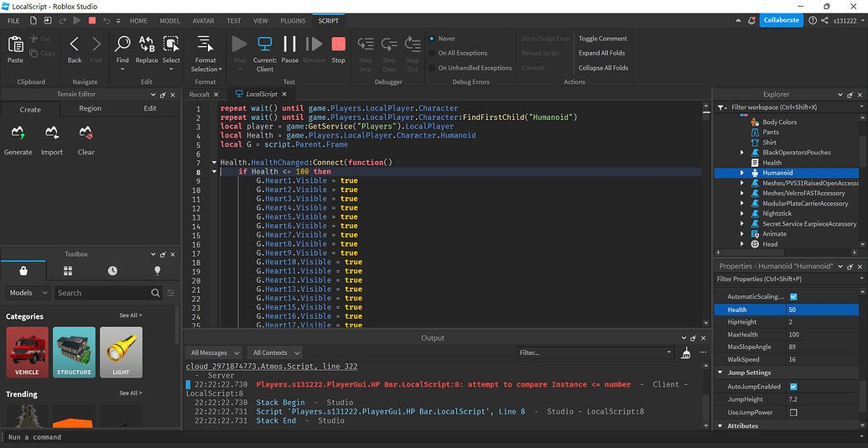This screenshot has height=448, width=868.
Task: Open the Toolbox Creations lightbulb tab
Action: [x=157, y=270]
